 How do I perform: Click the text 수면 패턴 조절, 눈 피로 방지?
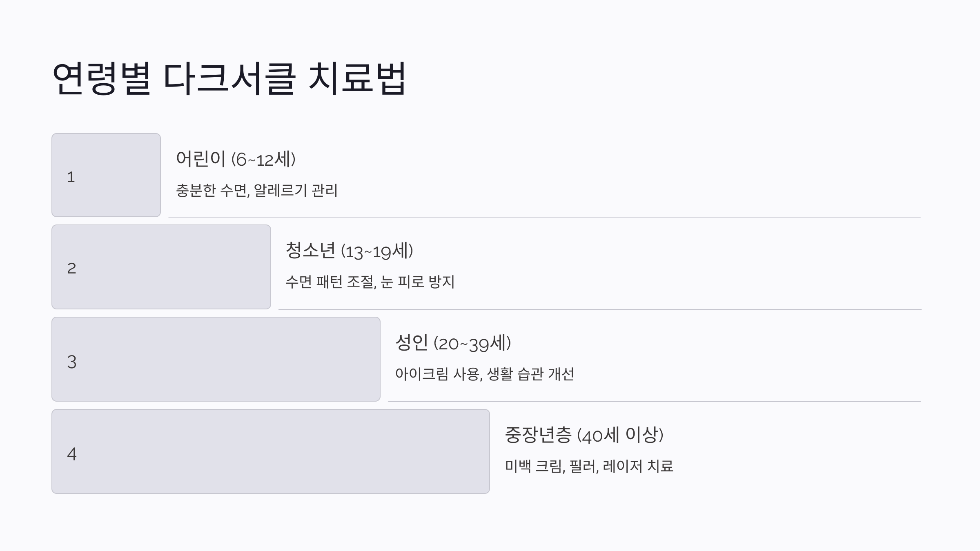coord(370,282)
